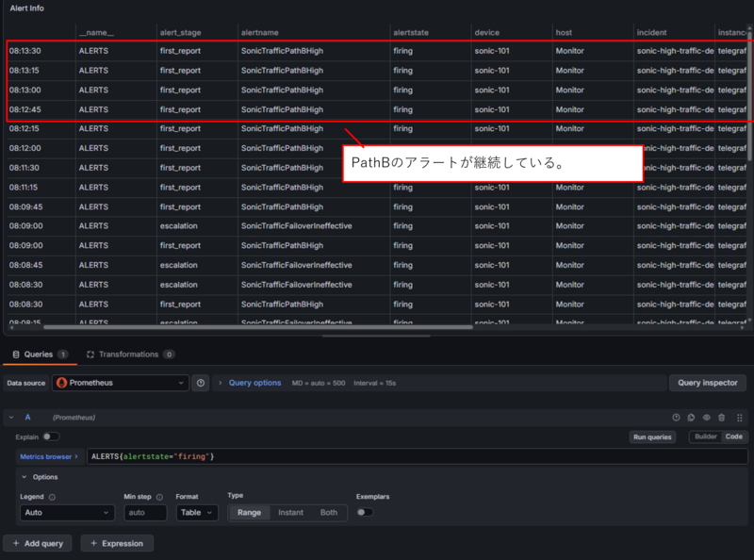Click the 08:13:30 timestamp cell
The image size is (754, 560).
[x=25, y=51]
